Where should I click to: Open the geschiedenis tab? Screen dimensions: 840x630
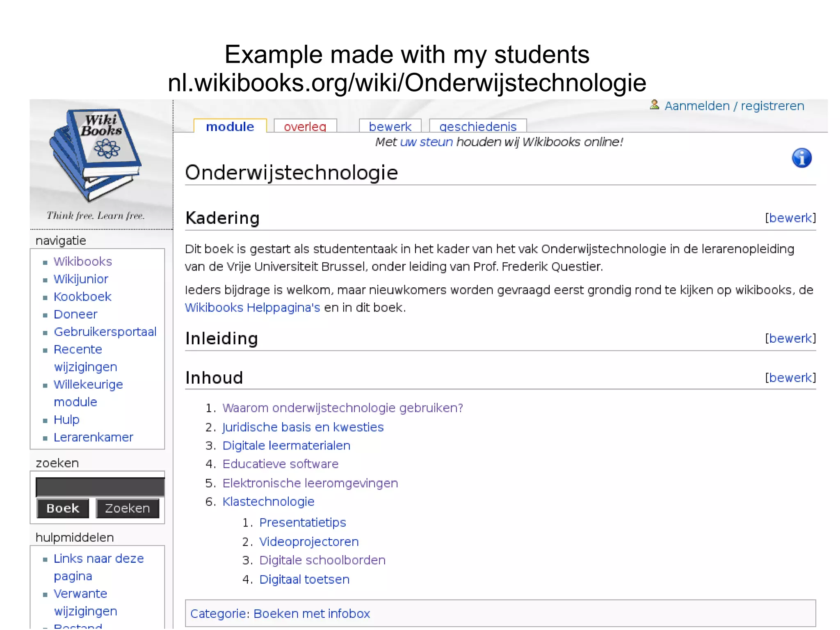pyautogui.click(x=478, y=126)
